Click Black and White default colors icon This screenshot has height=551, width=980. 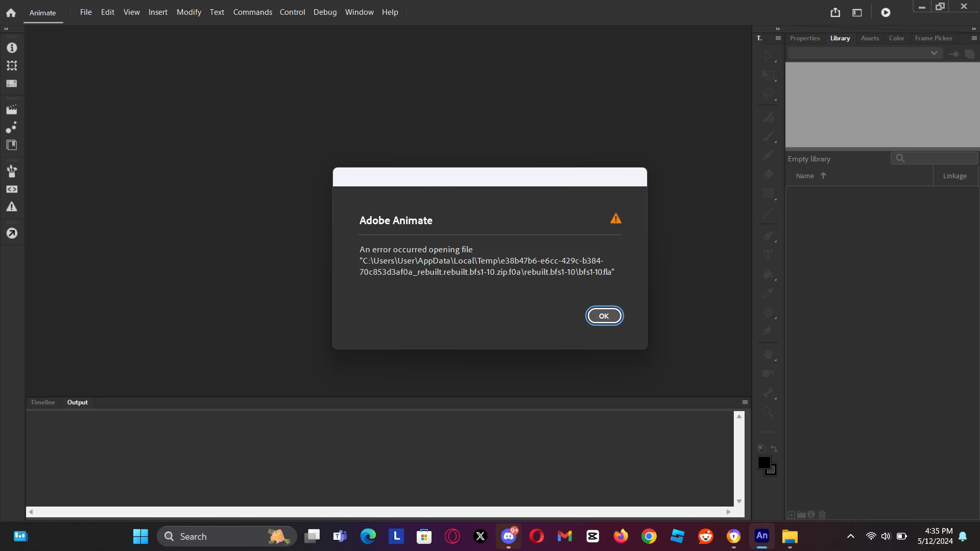pos(761,448)
